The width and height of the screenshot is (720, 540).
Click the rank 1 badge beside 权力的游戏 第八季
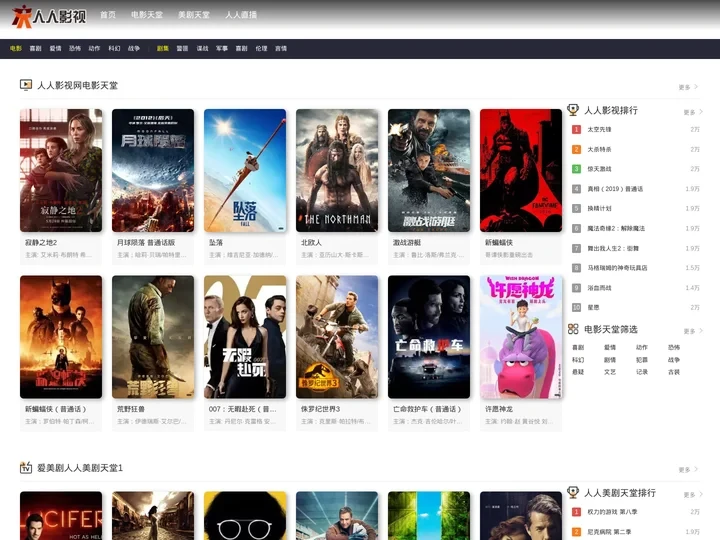[x=576, y=512]
